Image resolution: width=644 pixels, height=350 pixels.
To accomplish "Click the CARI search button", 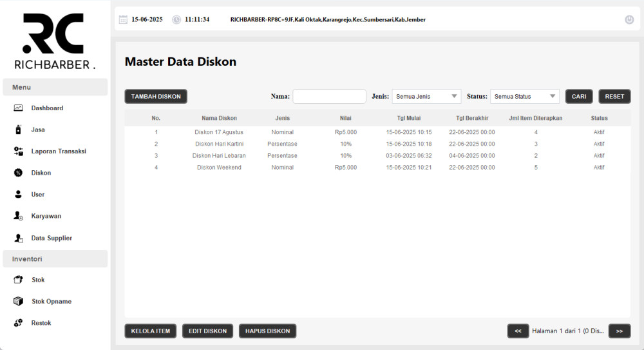I will 579,97.
